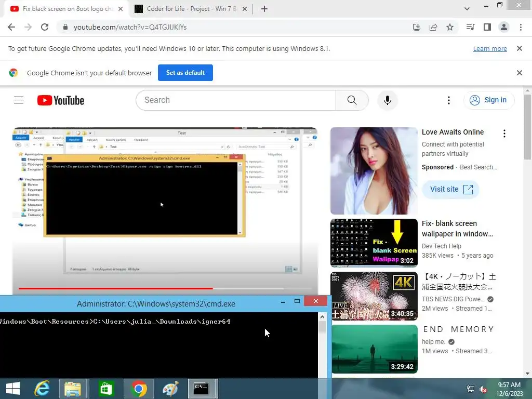The width and height of the screenshot is (532, 399).
Task: Click the 'Set as default' button
Action: pos(185,73)
